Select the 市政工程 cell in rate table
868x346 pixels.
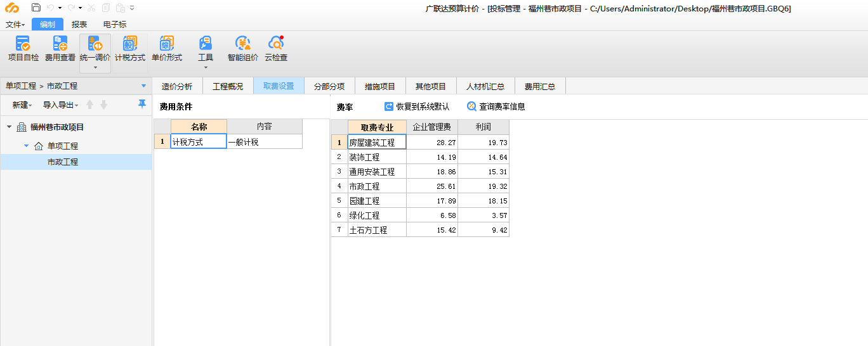(x=377, y=186)
